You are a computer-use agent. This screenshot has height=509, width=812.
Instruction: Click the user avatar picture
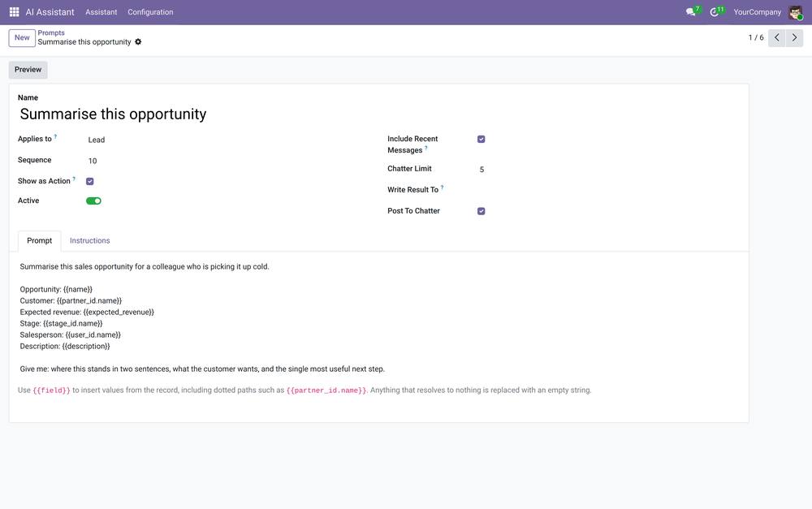[x=796, y=12]
